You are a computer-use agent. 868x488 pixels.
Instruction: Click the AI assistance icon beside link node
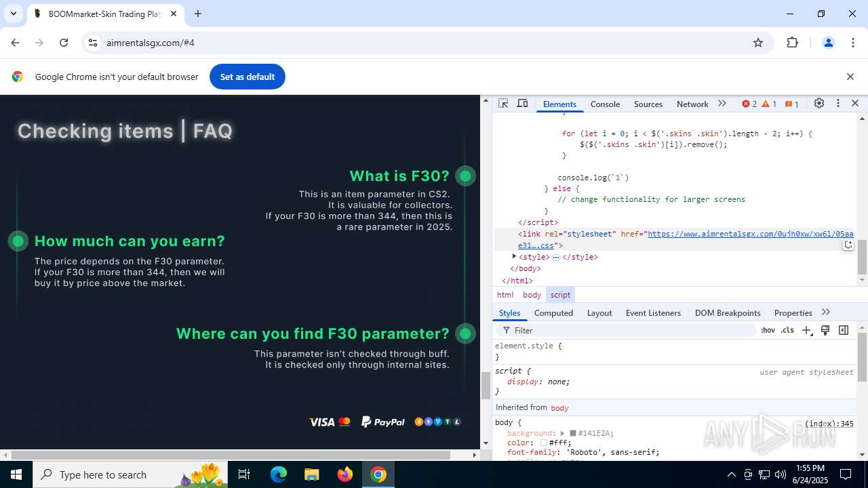tap(848, 245)
